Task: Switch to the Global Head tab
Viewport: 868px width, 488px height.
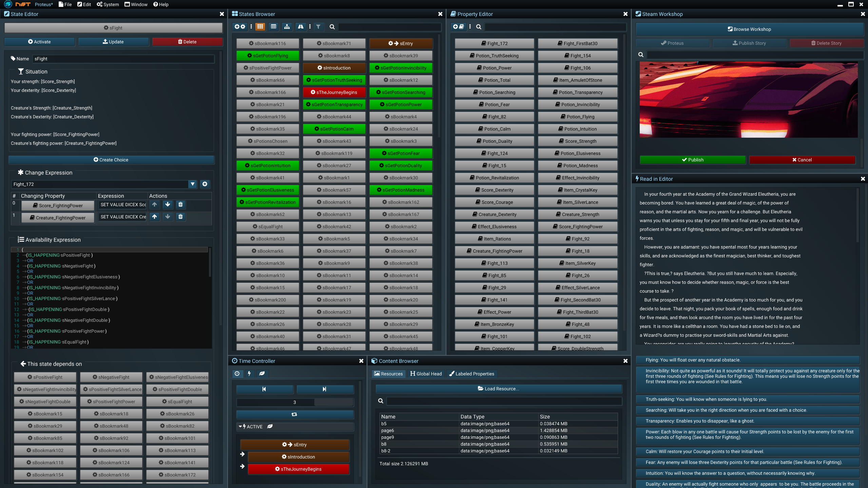Action: click(426, 374)
